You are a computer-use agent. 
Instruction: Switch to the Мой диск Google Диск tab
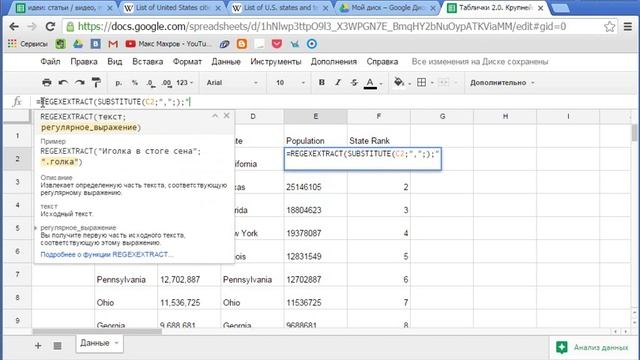click(x=388, y=8)
